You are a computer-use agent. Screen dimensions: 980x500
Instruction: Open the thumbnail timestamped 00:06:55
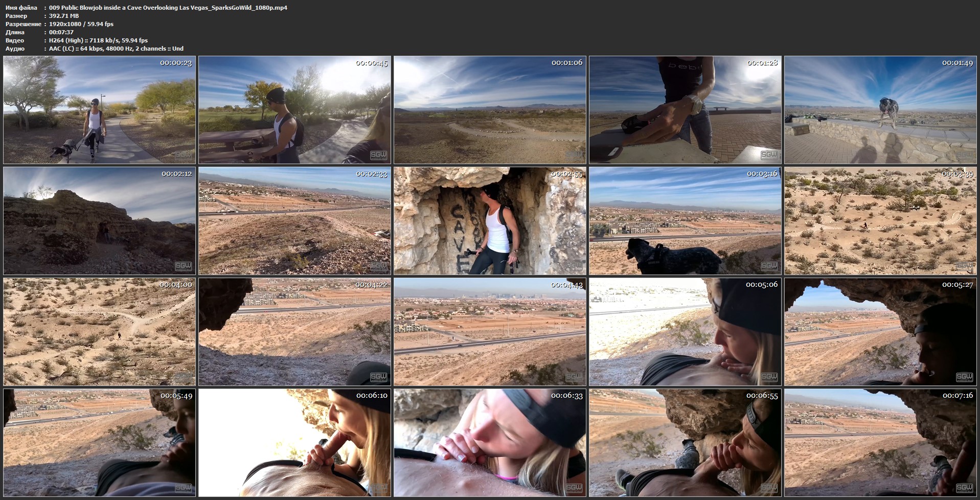coord(685,443)
